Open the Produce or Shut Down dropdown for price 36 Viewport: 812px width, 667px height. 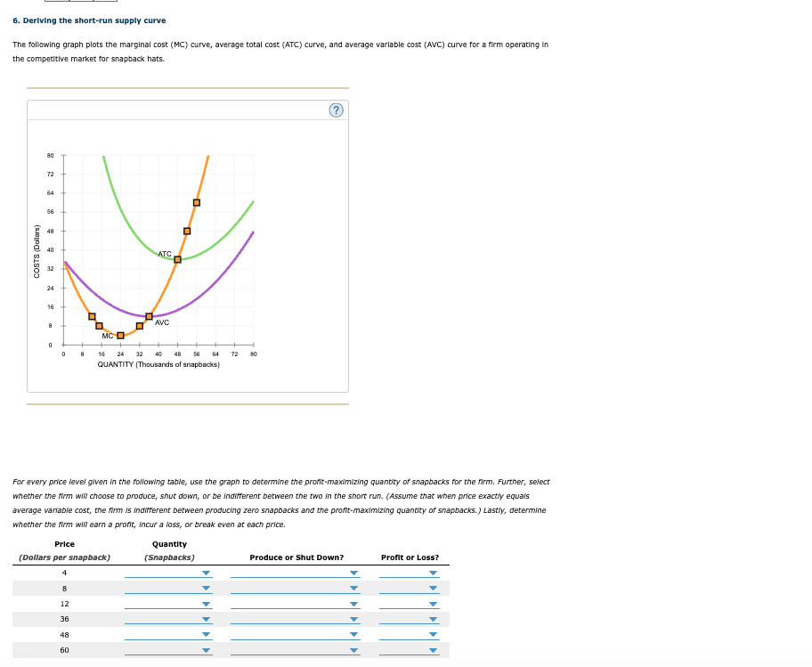(x=353, y=621)
